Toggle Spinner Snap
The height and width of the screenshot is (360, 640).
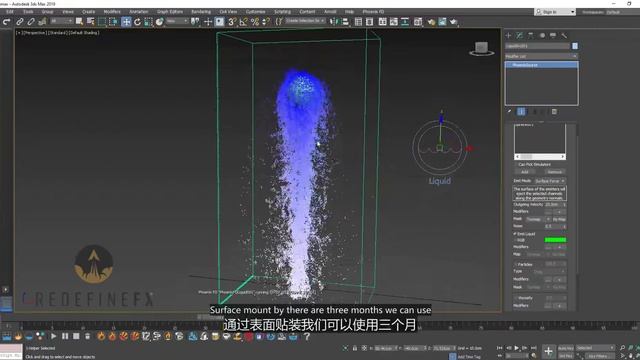(266, 22)
